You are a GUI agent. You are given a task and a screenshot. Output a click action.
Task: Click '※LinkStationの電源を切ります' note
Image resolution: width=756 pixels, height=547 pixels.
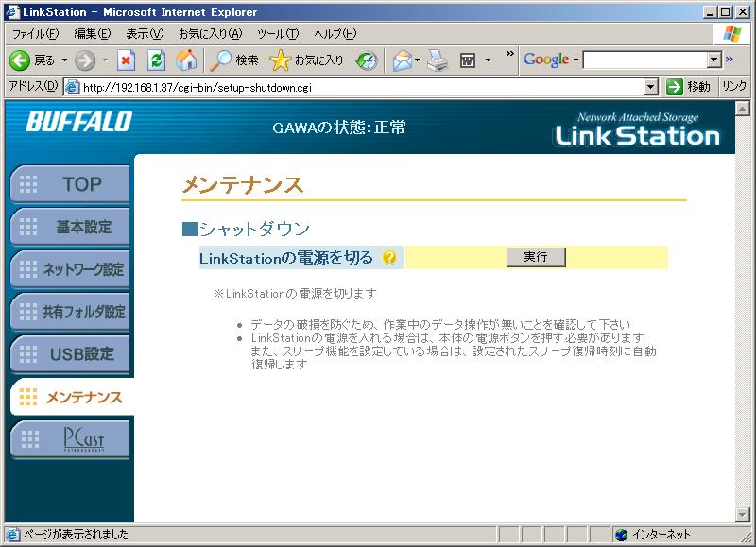295,294
